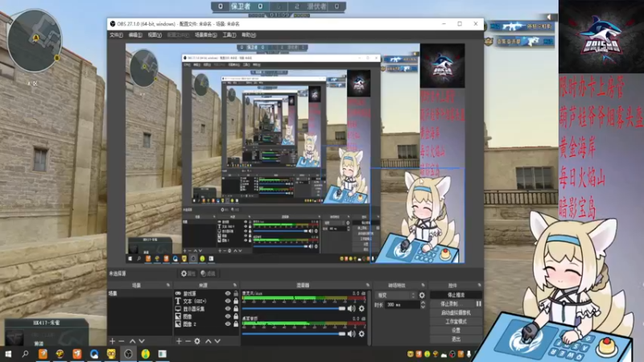Open the blue Q browser taskbar icon
This screenshot has height=362, width=644.
(94, 354)
